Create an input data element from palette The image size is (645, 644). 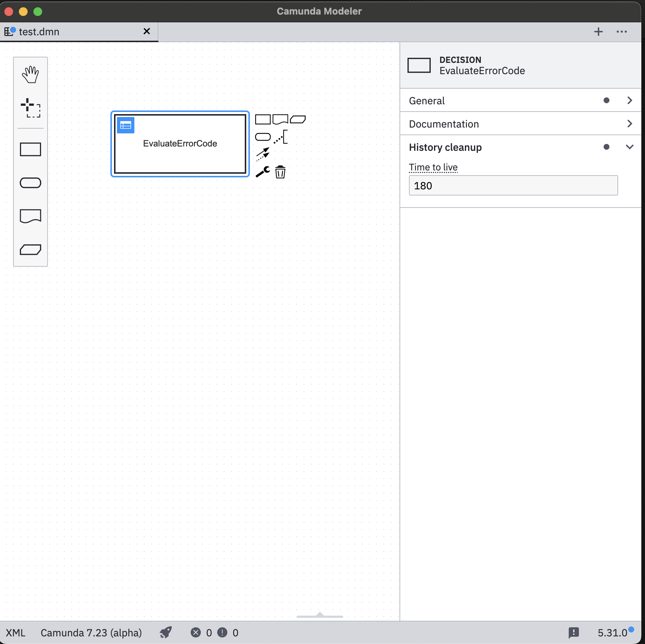(30, 183)
